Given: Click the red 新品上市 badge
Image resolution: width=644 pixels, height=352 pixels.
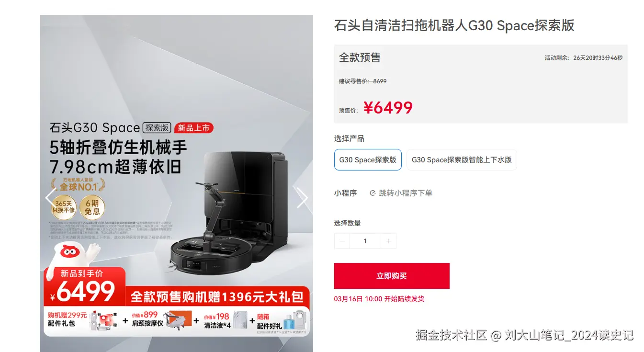Looking at the screenshot, I should coord(194,128).
